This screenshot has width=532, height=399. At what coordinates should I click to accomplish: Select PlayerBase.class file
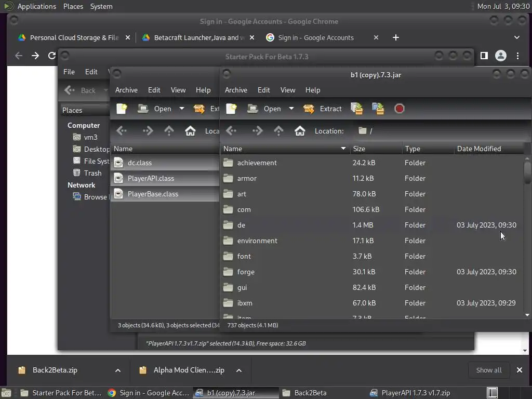(165, 194)
